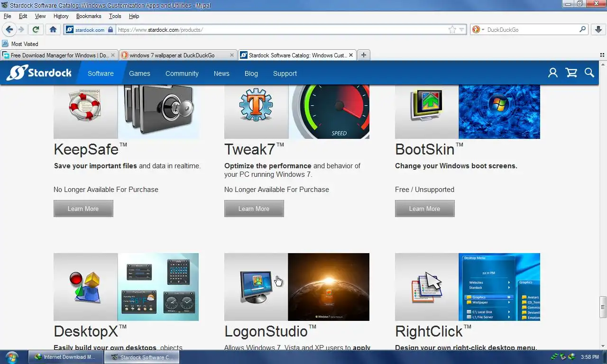607x364 pixels.
Task: Click Learn More under KeepSafe
Action: coord(83,209)
